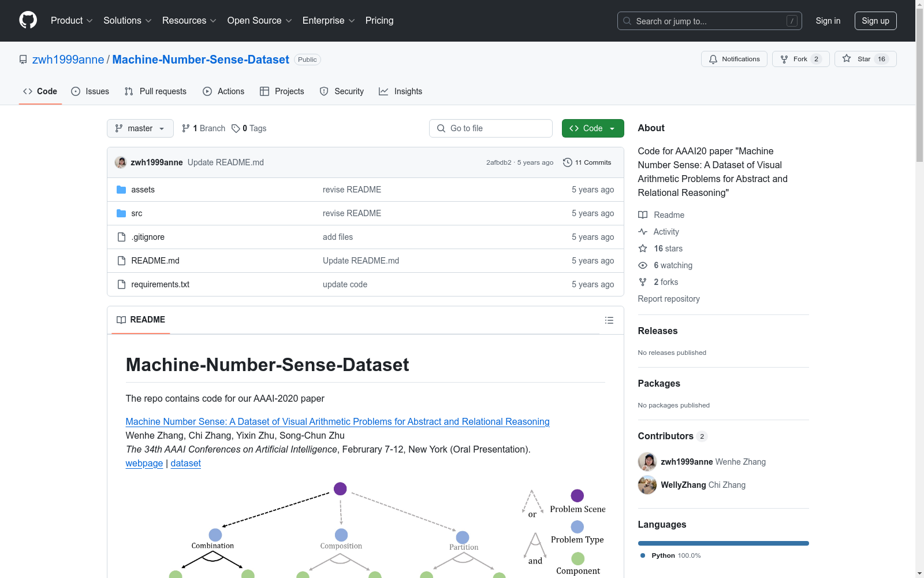The height and width of the screenshot is (578, 924).
Task: Open the Packages heading link
Action: pyautogui.click(x=659, y=384)
